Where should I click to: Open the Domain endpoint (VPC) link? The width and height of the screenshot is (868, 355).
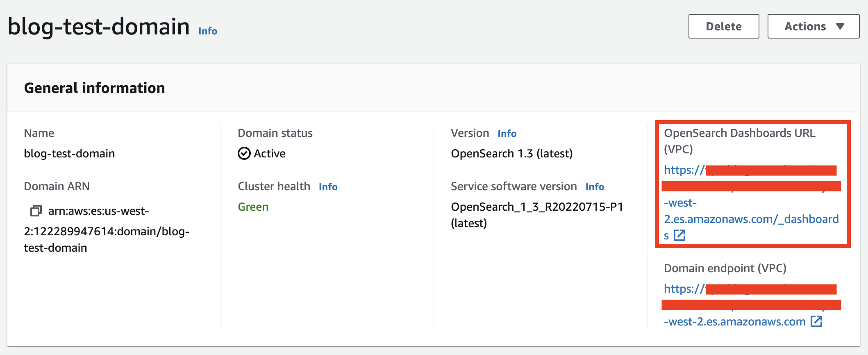pos(751,305)
